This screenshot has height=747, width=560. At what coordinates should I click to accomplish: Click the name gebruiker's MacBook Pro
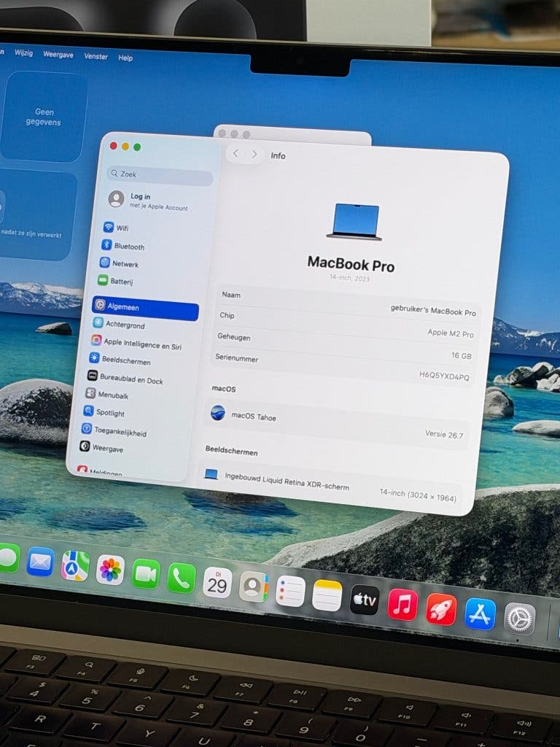pyautogui.click(x=433, y=310)
